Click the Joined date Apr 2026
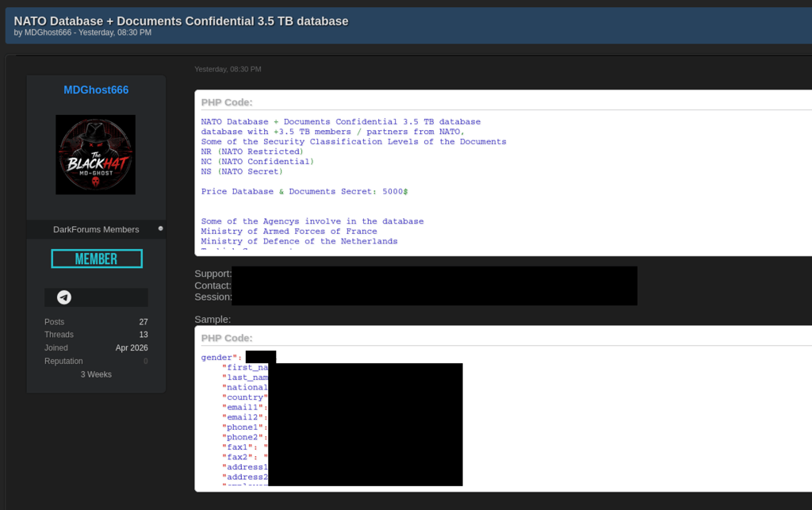 pyautogui.click(x=132, y=348)
